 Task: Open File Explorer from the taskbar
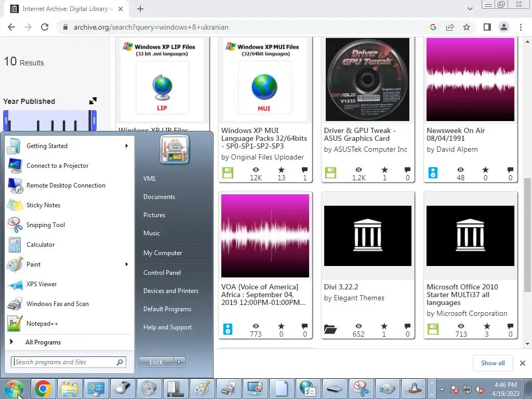click(70, 389)
